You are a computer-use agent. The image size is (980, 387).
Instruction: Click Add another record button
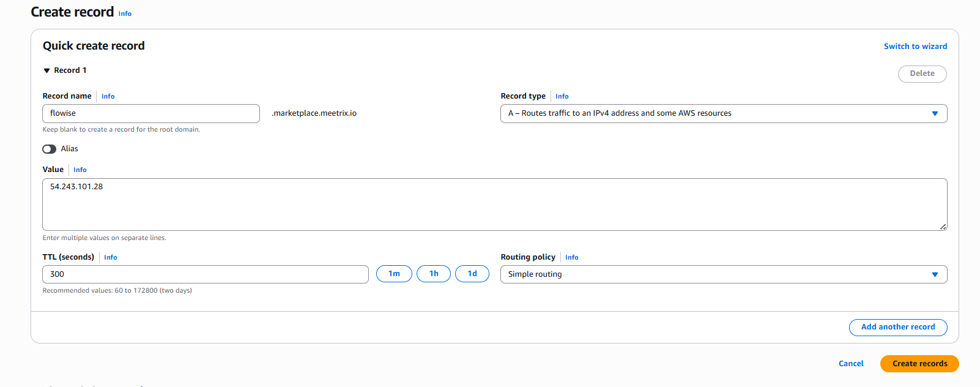(898, 327)
